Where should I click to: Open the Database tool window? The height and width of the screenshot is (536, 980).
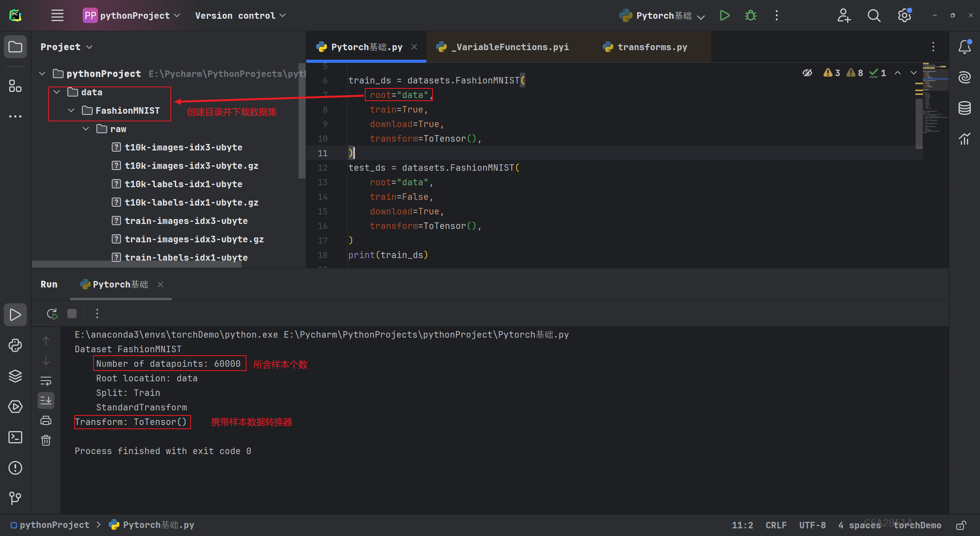(x=964, y=108)
